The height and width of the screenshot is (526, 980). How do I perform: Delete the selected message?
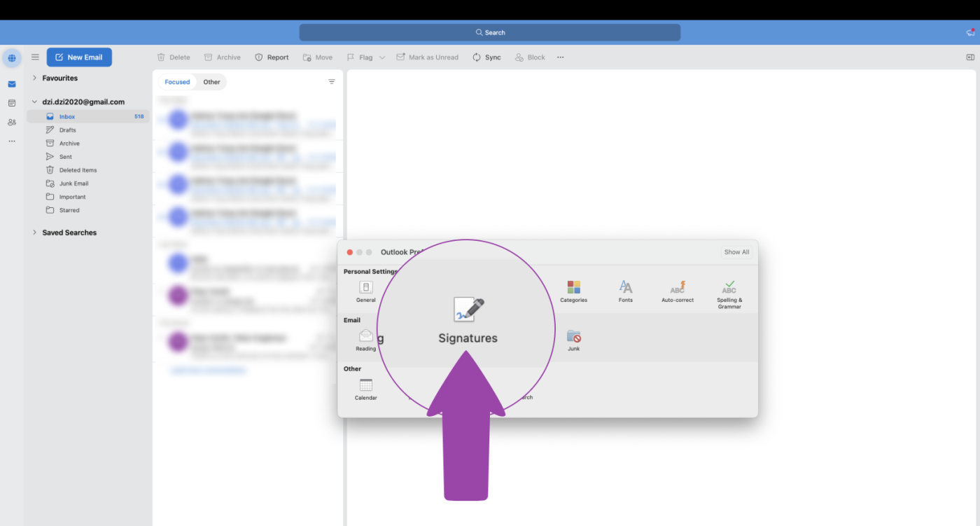pyautogui.click(x=174, y=57)
